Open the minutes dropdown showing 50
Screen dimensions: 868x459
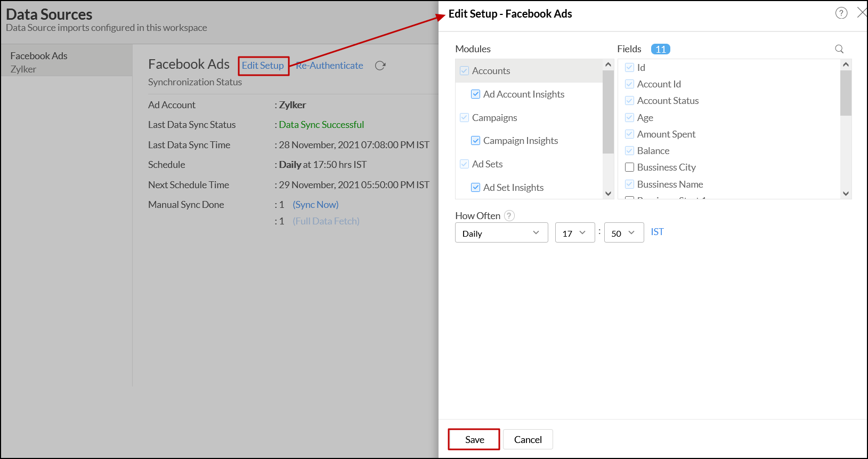623,233
